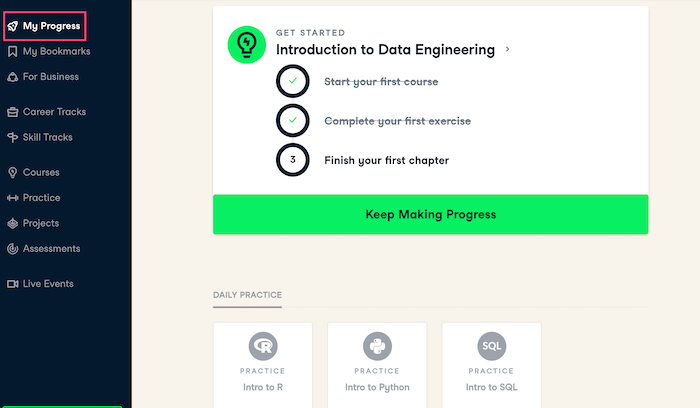Click the Keep Making Progress button

pos(430,214)
